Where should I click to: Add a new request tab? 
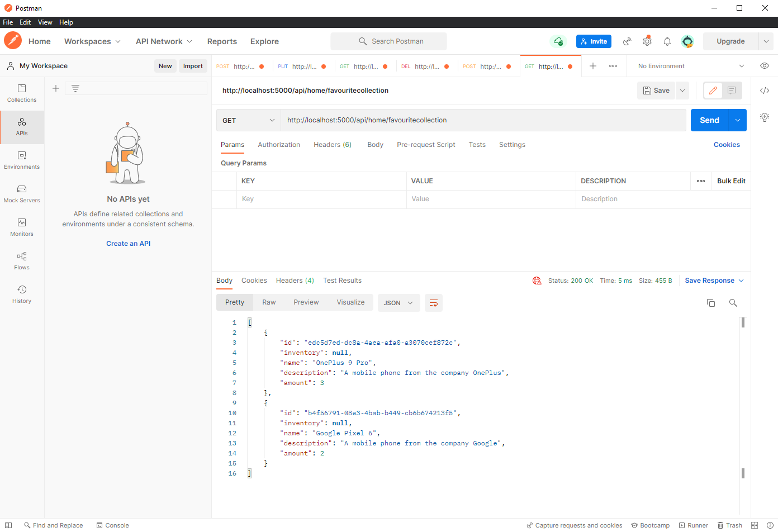pyautogui.click(x=593, y=66)
